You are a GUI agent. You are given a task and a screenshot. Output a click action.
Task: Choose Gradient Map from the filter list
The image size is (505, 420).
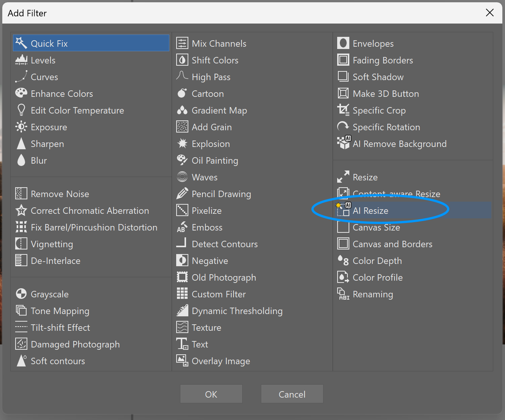219,111
